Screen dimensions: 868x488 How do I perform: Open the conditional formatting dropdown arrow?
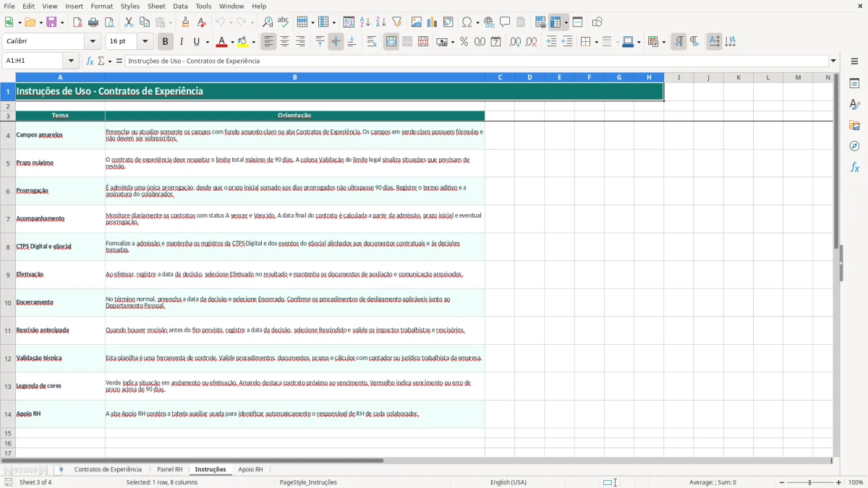pyautogui.click(x=663, y=42)
